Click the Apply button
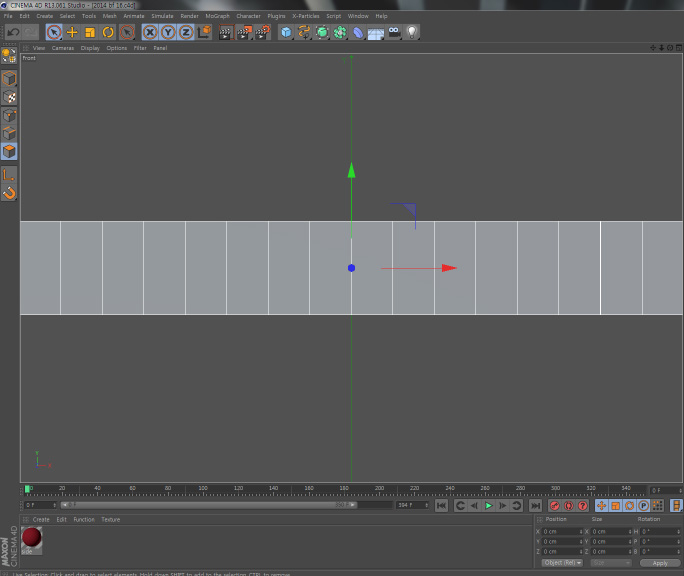684x576 pixels. click(660, 563)
